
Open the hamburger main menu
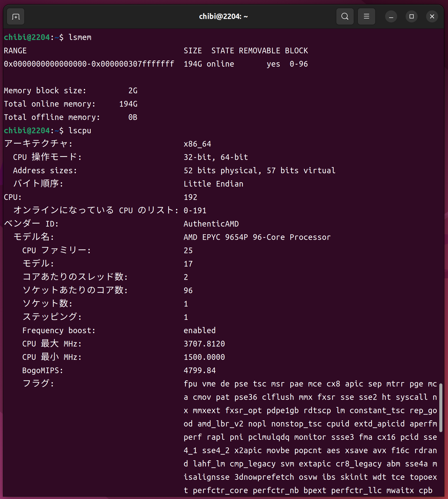[366, 17]
